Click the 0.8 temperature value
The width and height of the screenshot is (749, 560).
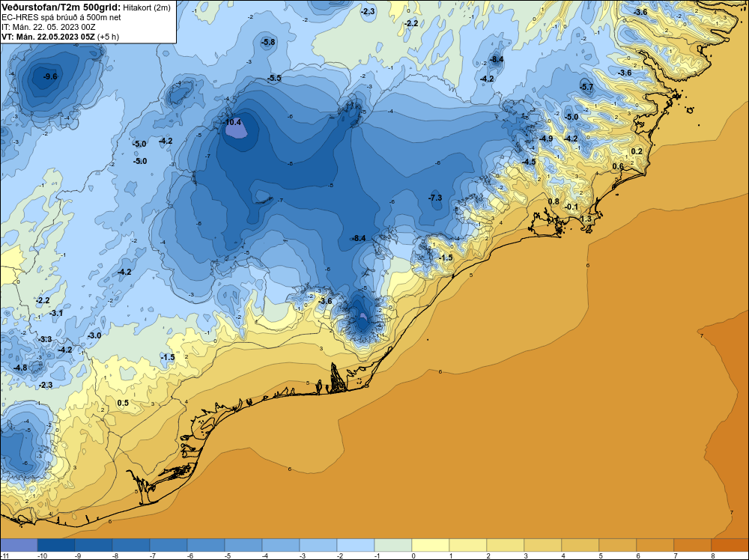point(554,201)
